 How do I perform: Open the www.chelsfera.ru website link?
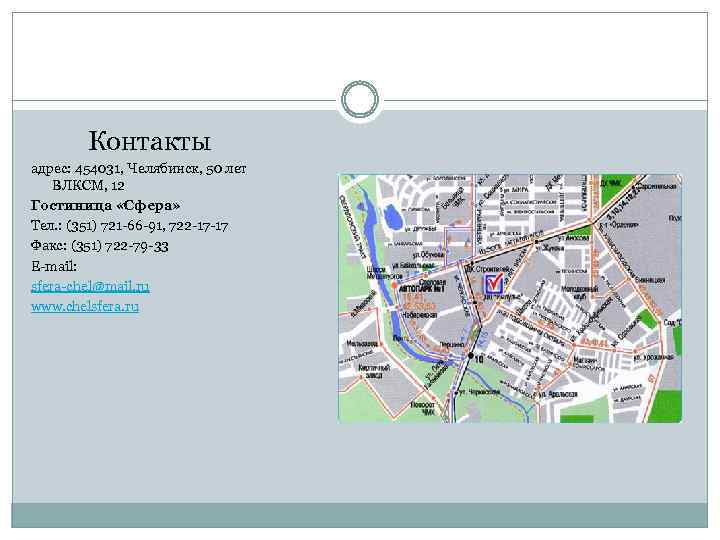coord(85,306)
